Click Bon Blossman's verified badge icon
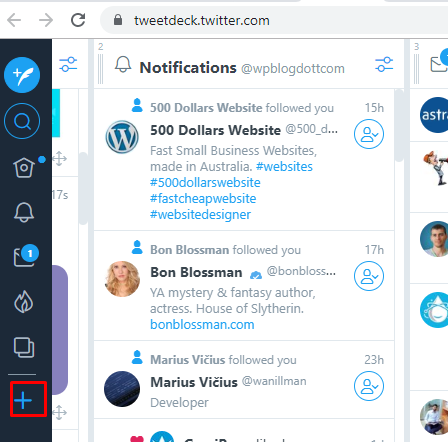This screenshot has height=442, width=448. point(256,275)
